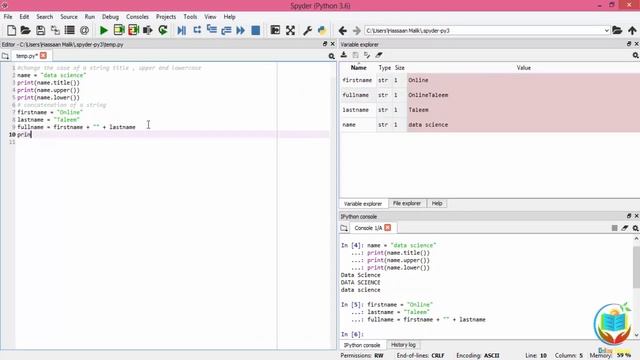The height and width of the screenshot is (360, 640).
Task: Open the Editor pane options icon
Action: [x=331, y=56]
